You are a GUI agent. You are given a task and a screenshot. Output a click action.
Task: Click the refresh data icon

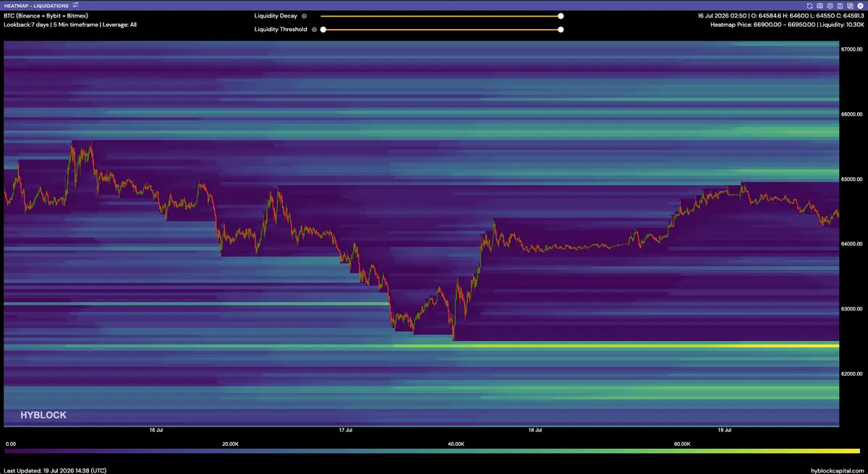click(x=809, y=6)
